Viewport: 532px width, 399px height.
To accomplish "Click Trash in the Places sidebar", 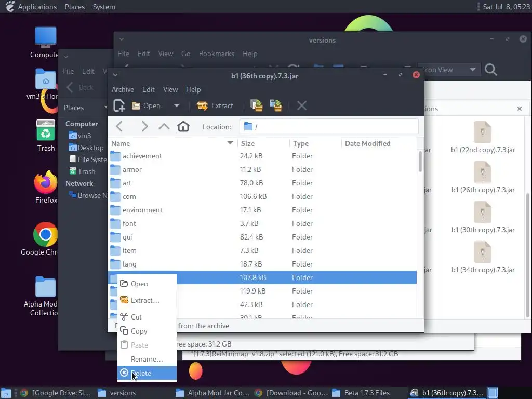I will (82, 171).
